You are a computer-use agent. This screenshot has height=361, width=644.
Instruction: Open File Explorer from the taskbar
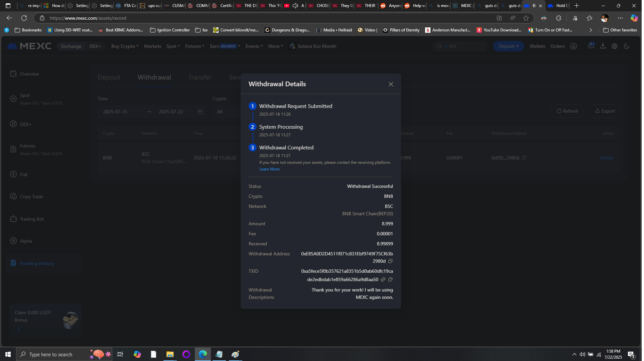[x=170, y=354]
